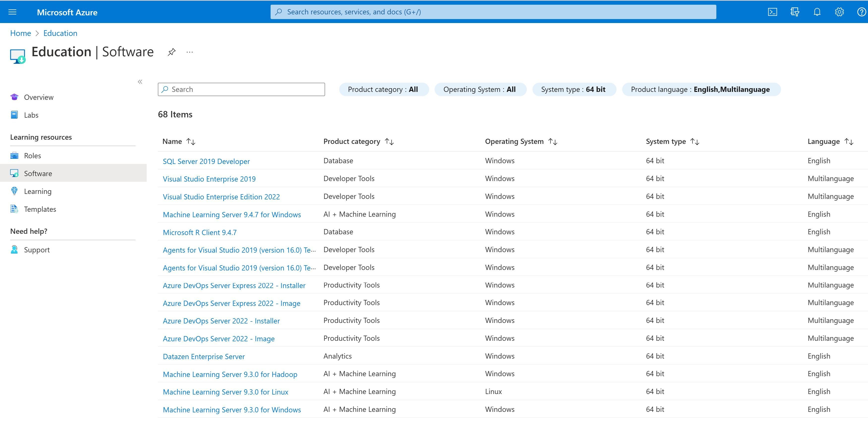Collapse the sidebar with double chevron
Screen dimensions: 868x424
pyautogui.click(x=140, y=82)
